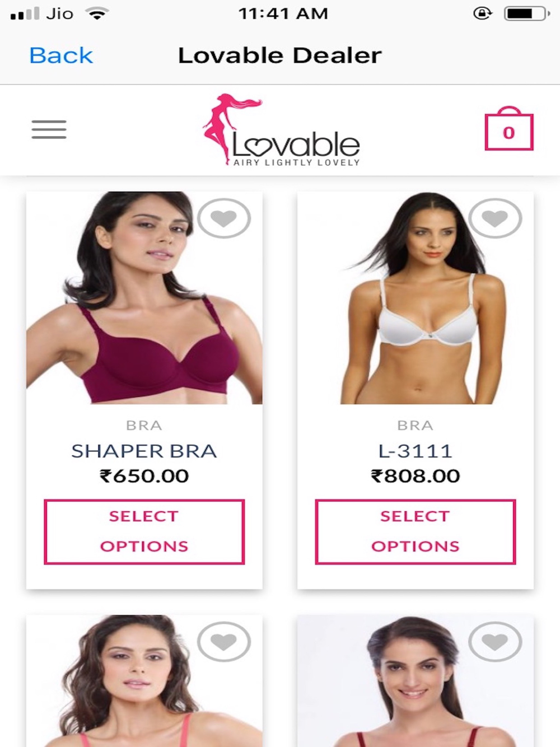The width and height of the screenshot is (560, 747).
Task: Open the Shaper Bra product image
Action: [144, 298]
